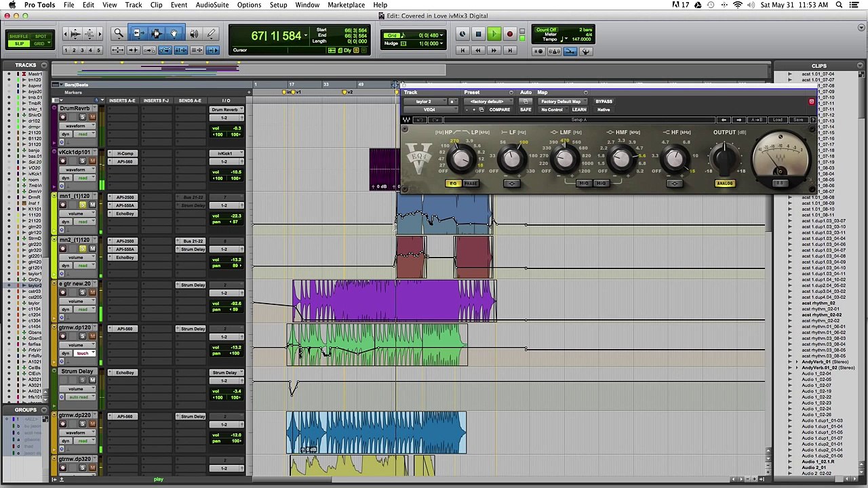
Task: Toggle the Tempo Ruler Enable conductor button
Action: (x=586, y=51)
